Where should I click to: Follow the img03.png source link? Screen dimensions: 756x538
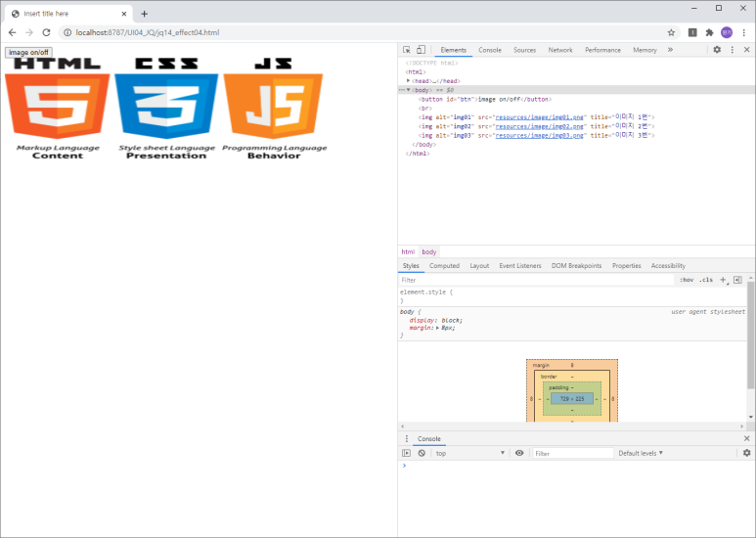coord(540,135)
